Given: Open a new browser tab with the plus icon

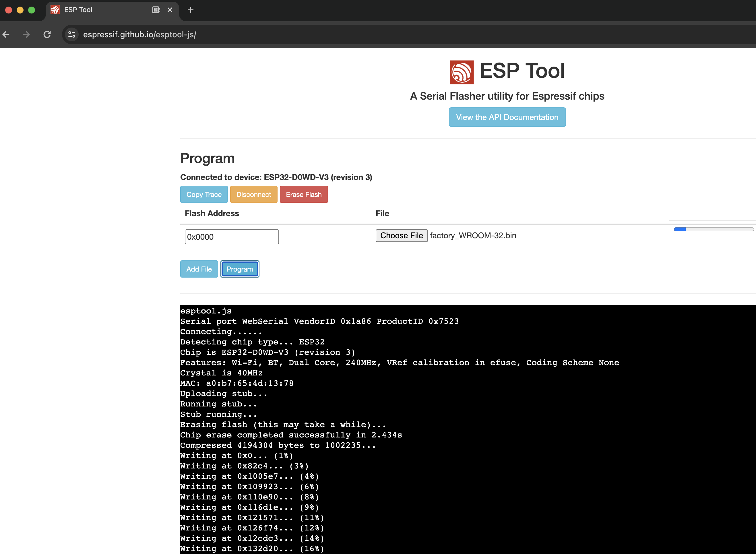Looking at the screenshot, I should pos(190,10).
